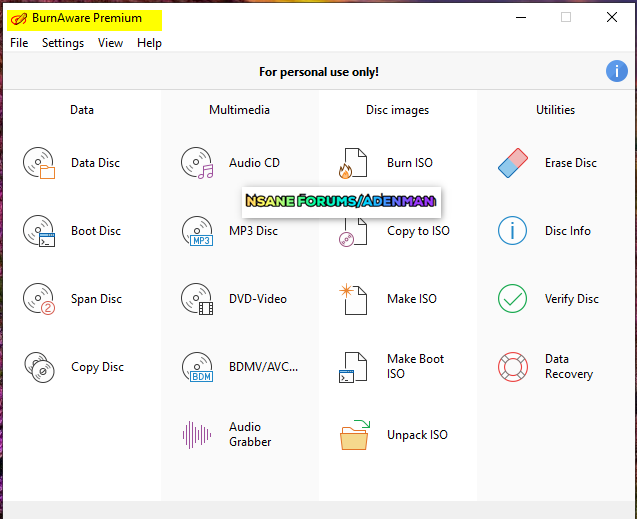
Task: Launch Copy Disc via its icon
Action: click(x=39, y=367)
